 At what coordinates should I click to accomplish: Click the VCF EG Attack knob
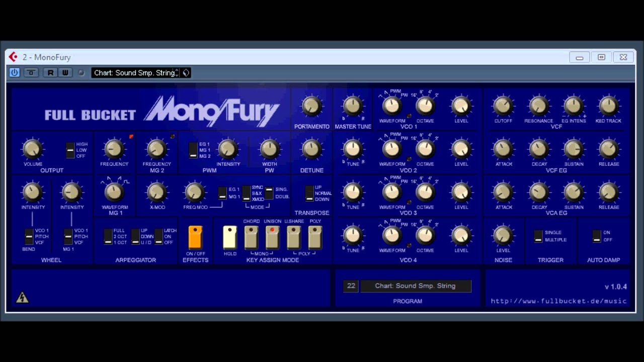click(x=503, y=149)
